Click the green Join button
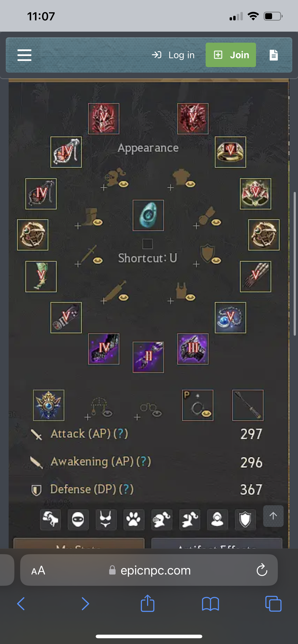The height and width of the screenshot is (644, 298). pyautogui.click(x=231, y=55)
